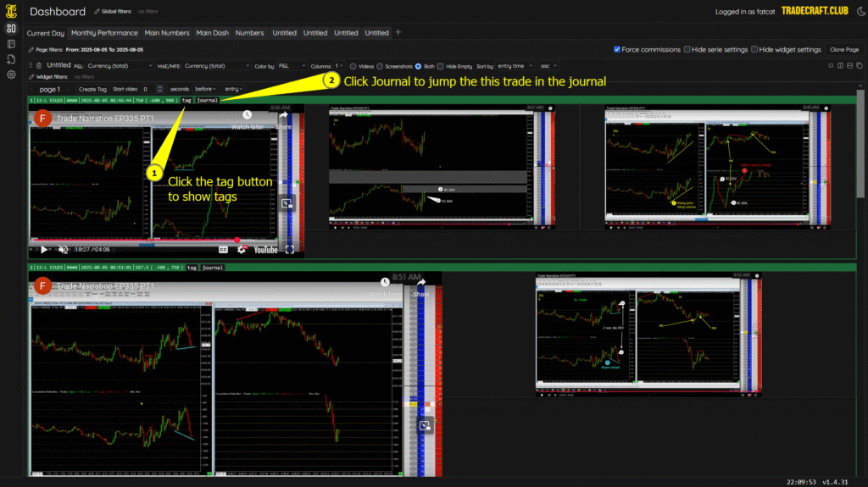Open the Journal icon in the sidebar

[x=11, y=44]
